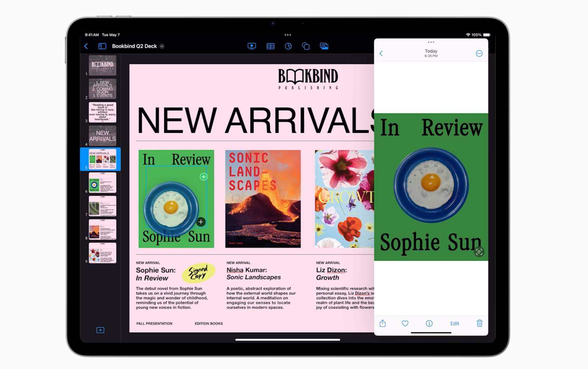This screenshot has width=588, height=369.
Task: Open the media insert menu
Action: 324,46
